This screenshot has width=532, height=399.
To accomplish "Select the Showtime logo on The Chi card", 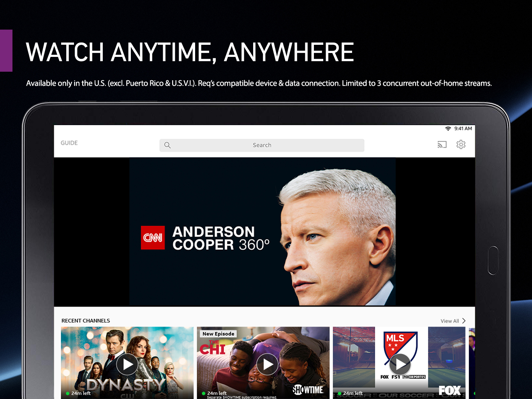I will (308, 390).
